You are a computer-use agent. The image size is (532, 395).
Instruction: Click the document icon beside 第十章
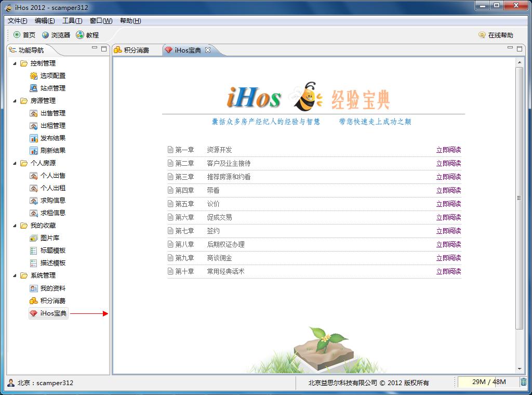pos(170,271)
